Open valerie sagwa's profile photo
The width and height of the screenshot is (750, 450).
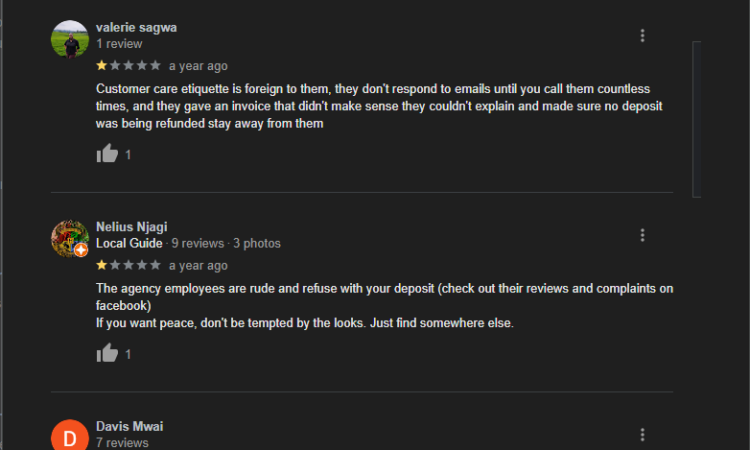click(70, 39)
